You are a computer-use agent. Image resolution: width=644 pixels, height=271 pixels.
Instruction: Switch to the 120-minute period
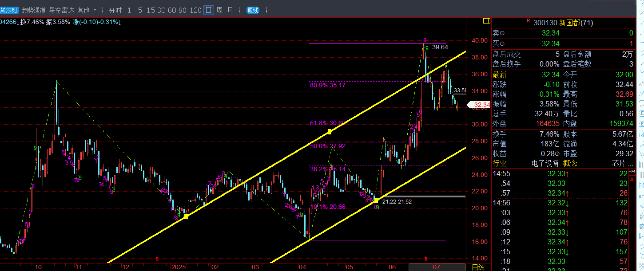pos(195,10)
